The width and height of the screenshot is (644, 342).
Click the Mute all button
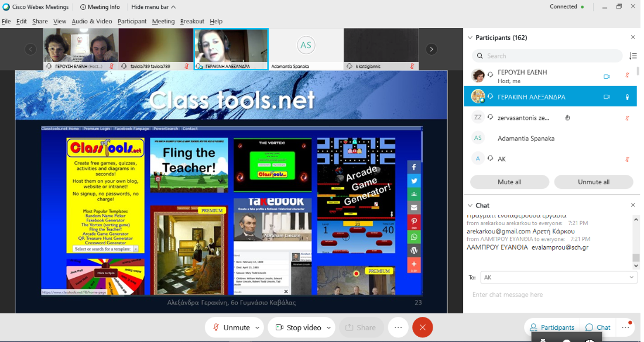tap(509, 182)
